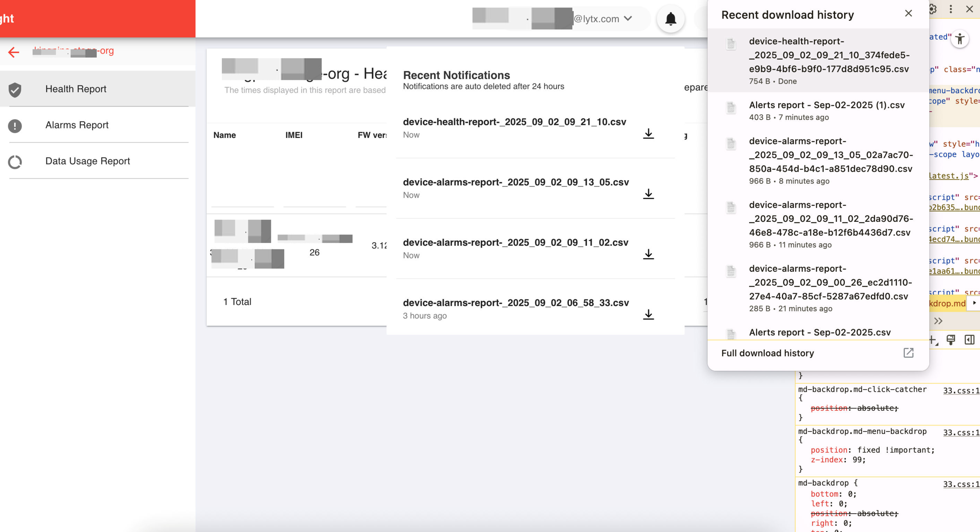The width and height of the screenshot is (980, 532).
Task: Toggle the element classes brush icon
Action: coord(951,340)
